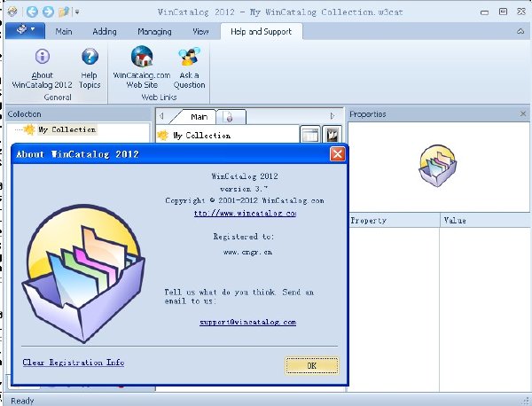Click Clear Registration Info link
532x406 pixels.
click(x=74, y=363)
